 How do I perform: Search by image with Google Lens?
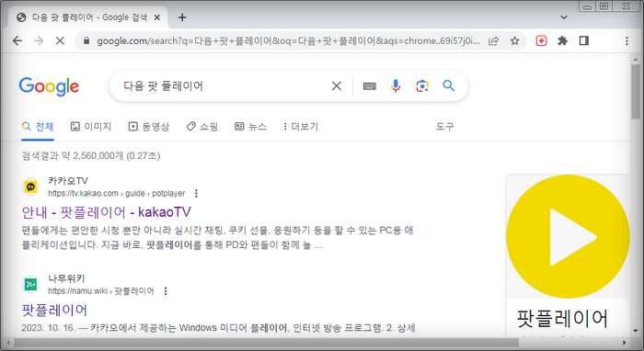[x=422, y=85]
